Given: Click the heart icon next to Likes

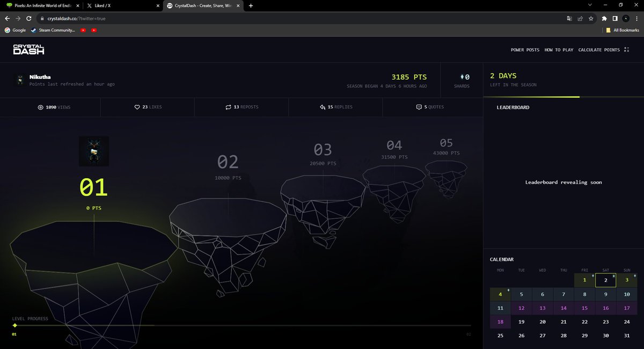Looking at the screenshot, I should (137, 107).
